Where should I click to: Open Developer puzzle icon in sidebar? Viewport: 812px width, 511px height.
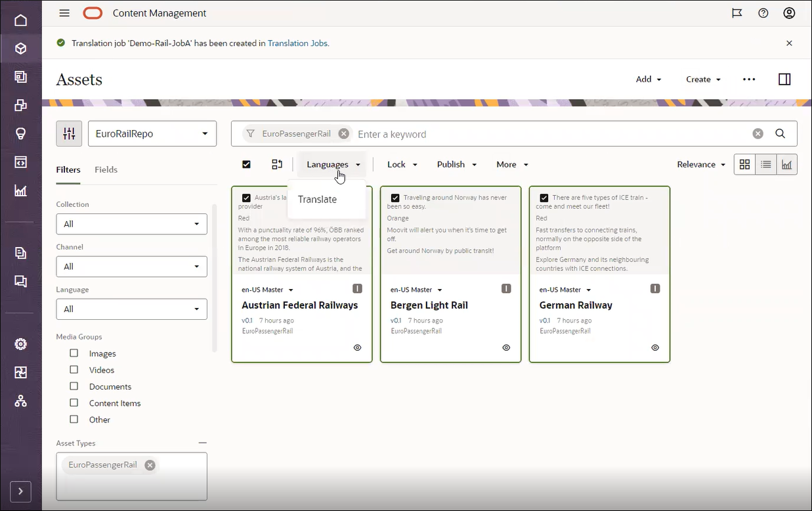[x=21, y=105]
